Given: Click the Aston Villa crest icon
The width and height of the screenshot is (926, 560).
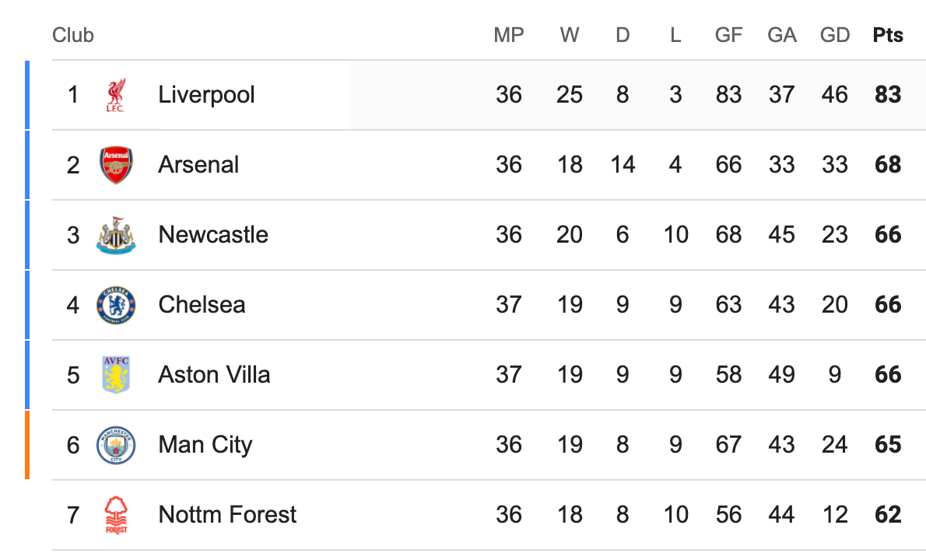Looking at the screenshot, I should (116, 375).
